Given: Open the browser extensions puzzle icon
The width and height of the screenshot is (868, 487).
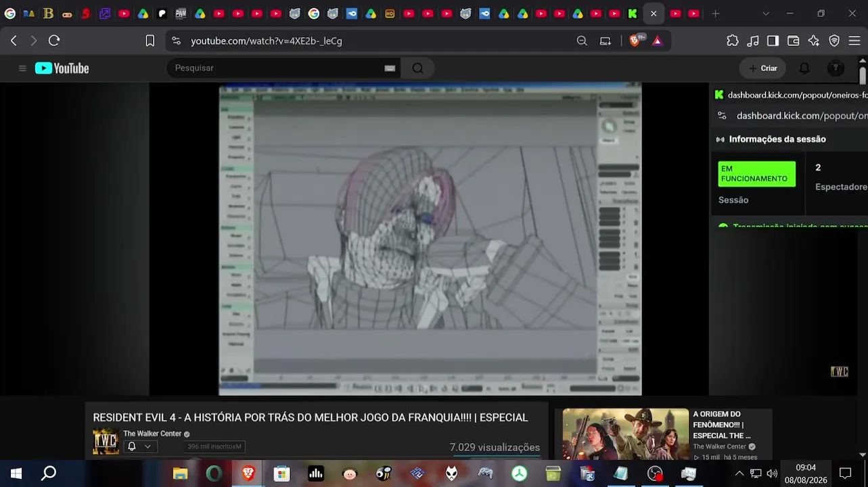Looking at the screenshot, I should point(733,41).
